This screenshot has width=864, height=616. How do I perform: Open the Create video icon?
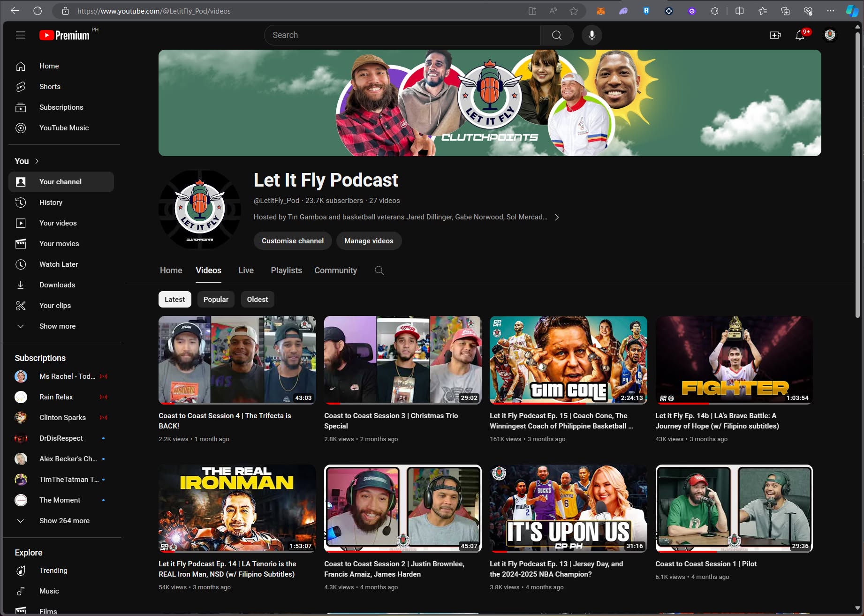pyautogui.click(x=775, y=35)
